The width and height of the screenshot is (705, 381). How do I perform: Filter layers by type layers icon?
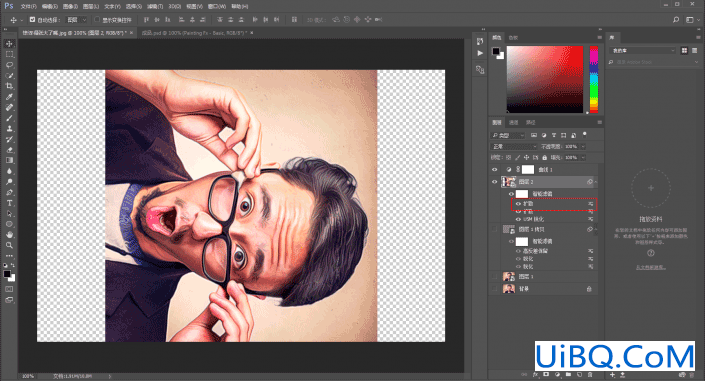click(x=553, y=135)
